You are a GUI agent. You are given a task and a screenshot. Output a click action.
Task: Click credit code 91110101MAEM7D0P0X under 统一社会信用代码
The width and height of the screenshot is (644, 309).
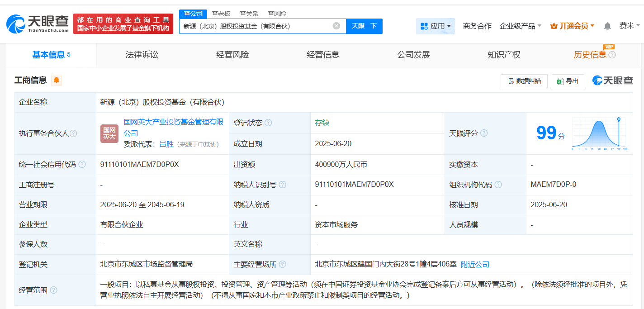139,165
